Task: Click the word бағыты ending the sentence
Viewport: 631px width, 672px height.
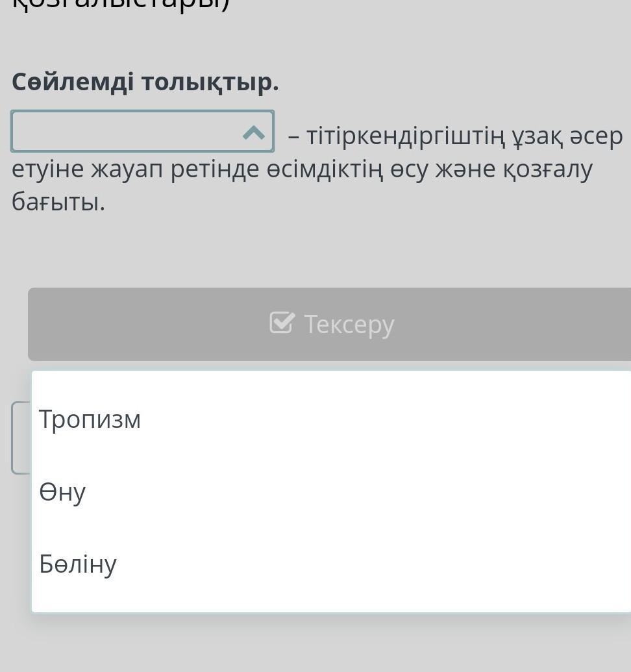Action: coord(58,203)
